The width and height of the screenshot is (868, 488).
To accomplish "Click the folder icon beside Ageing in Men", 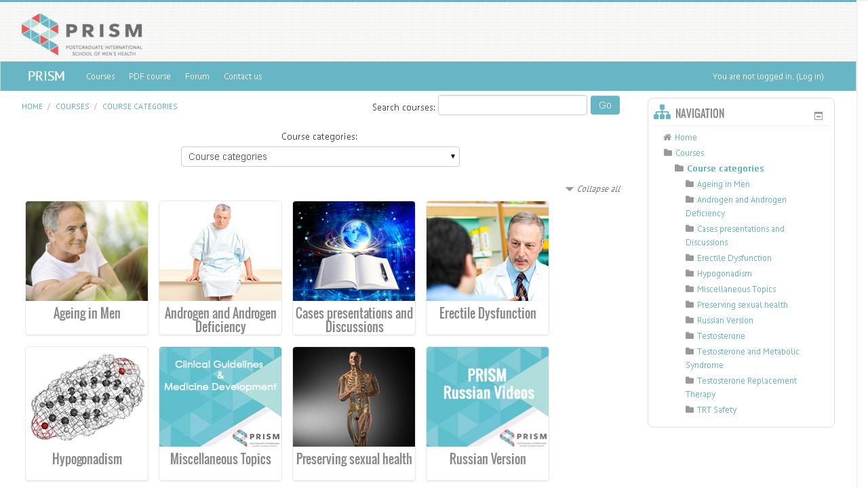I will point(690,184).
